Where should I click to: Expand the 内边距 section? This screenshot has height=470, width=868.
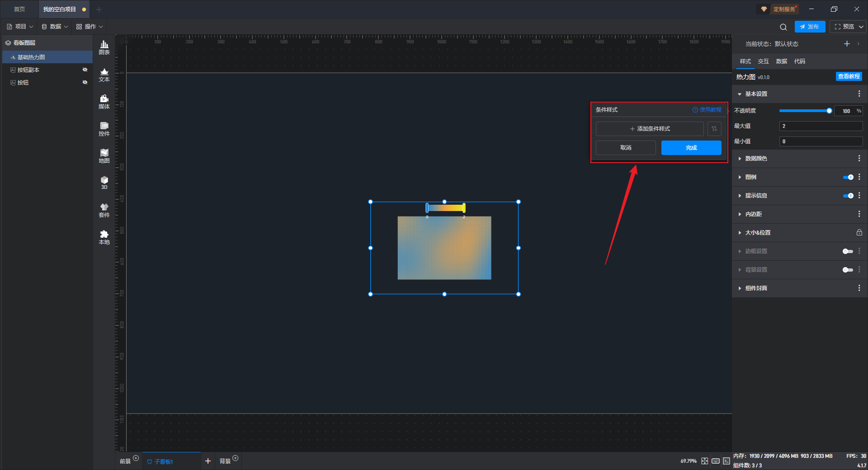click(x=740, y=214)
